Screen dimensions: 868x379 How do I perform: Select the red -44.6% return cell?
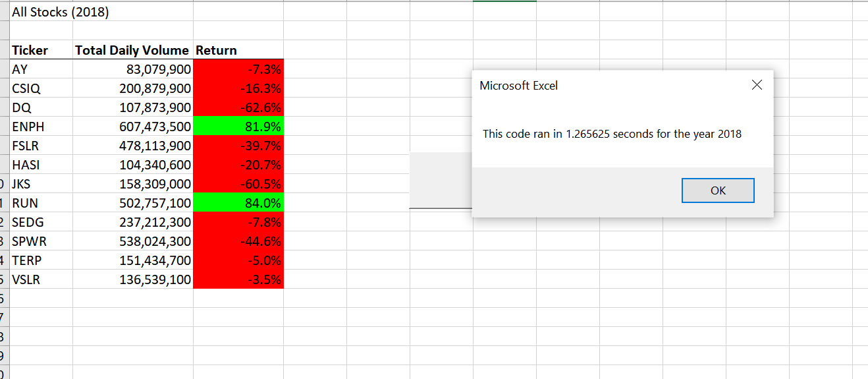238,241
